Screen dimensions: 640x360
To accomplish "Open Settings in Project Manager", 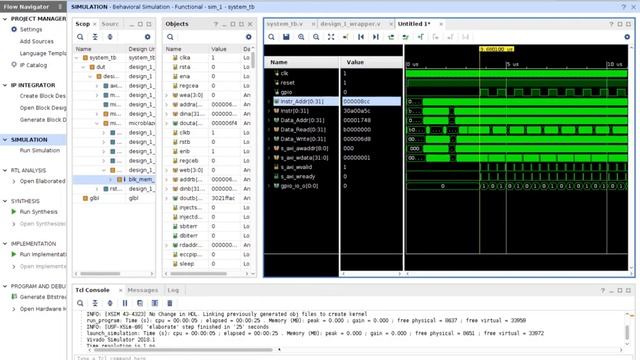I will (31, 29).
